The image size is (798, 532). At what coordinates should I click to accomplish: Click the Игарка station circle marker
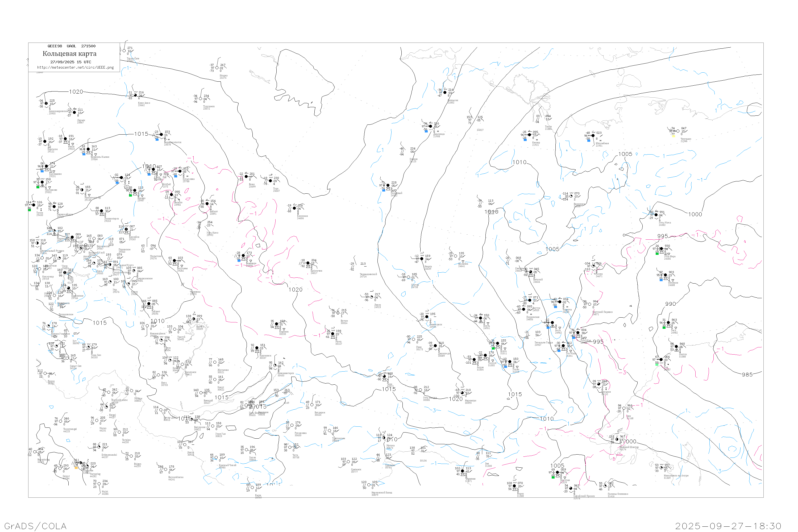217,68
